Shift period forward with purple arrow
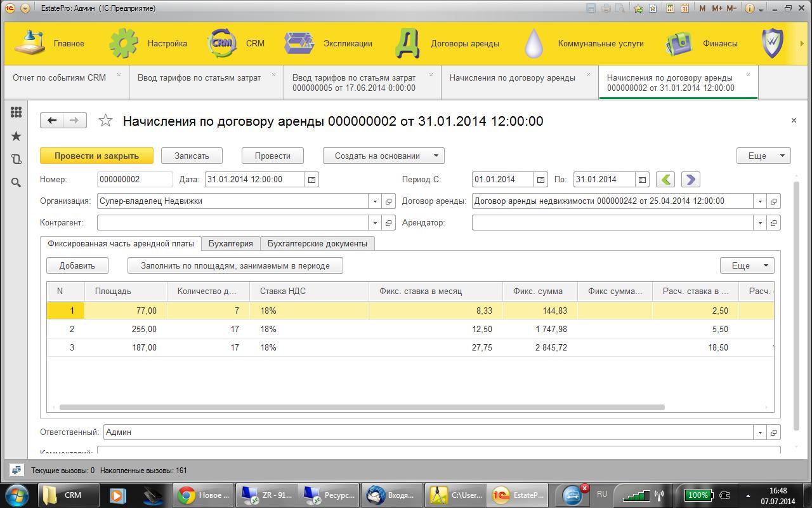Viewport: 812px width, 508px height. [x=691, y=180]
